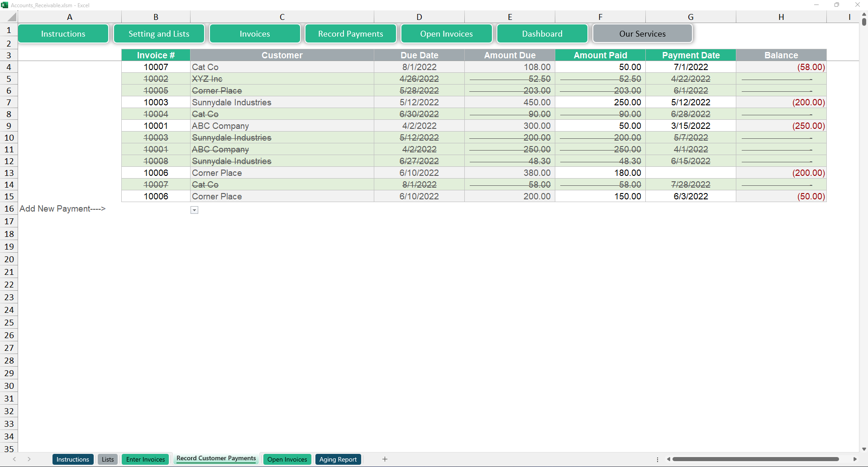868x467 pixels.
Task: Click the add new sheet plus icon
Action: coord(385,459)
